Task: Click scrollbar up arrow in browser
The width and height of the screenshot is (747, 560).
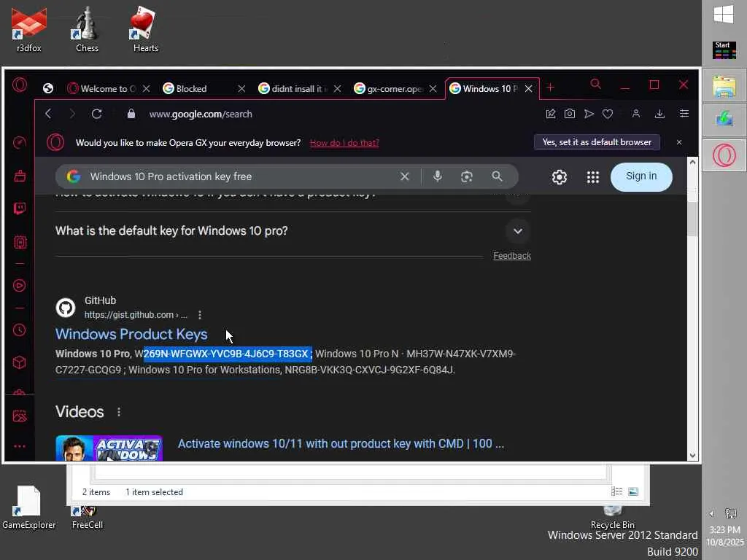Action: click(692, 162)
